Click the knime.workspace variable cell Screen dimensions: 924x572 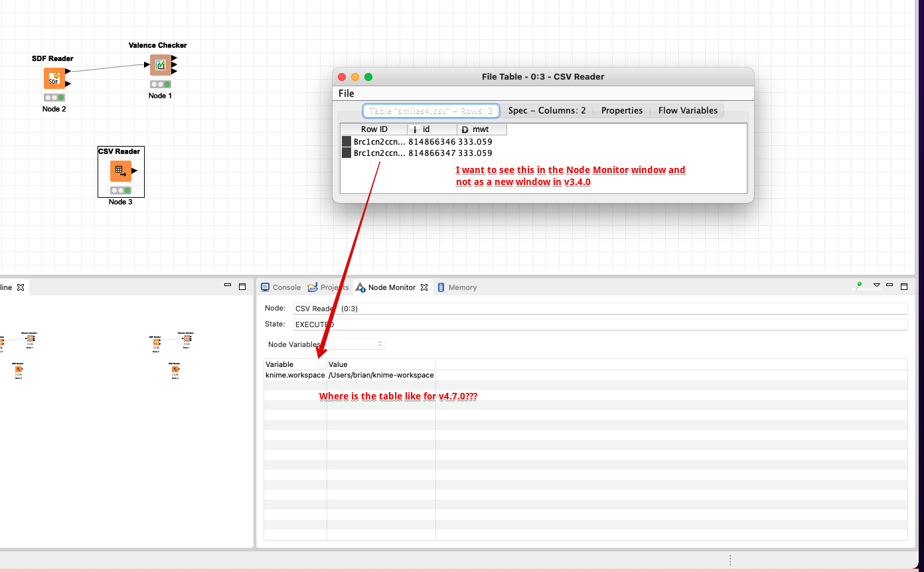[x=295, y=375]
